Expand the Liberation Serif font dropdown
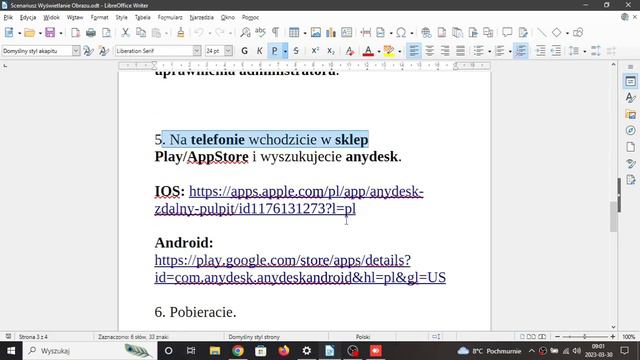640x360 pixels. pos(197,51)
